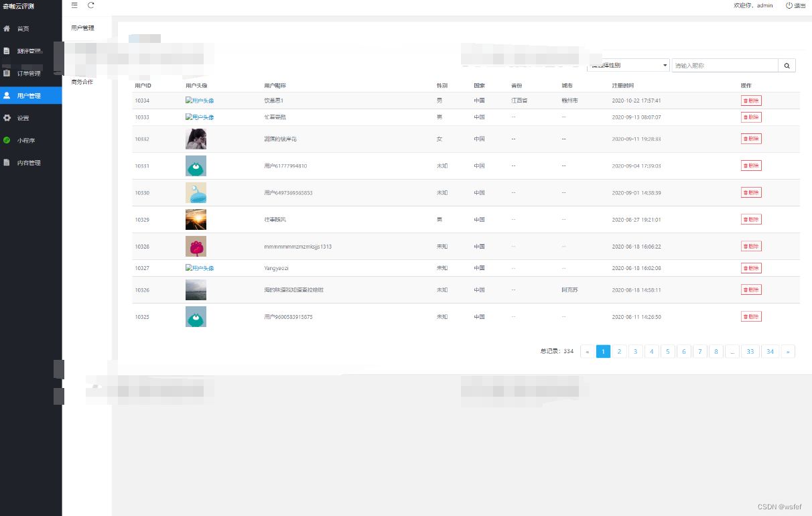
Task: Delete user 10334 with its 删除 button
Action: tap(750, 100)
